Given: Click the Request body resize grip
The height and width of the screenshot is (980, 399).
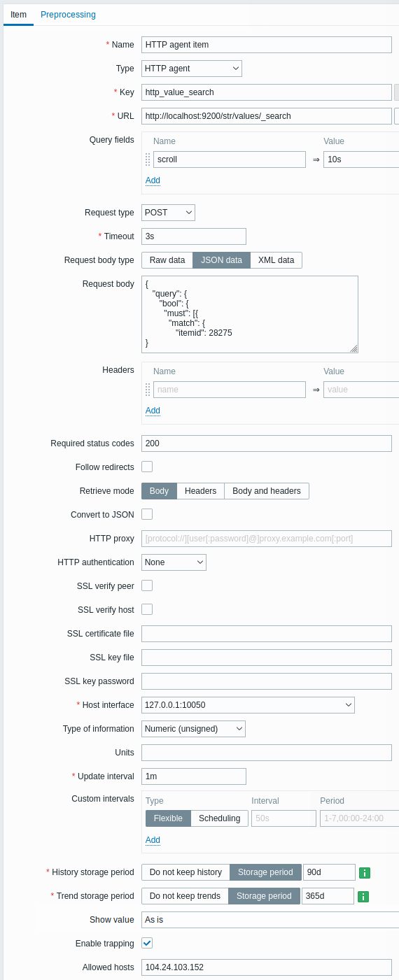Looking at the screenshot, I should point(354,348).
